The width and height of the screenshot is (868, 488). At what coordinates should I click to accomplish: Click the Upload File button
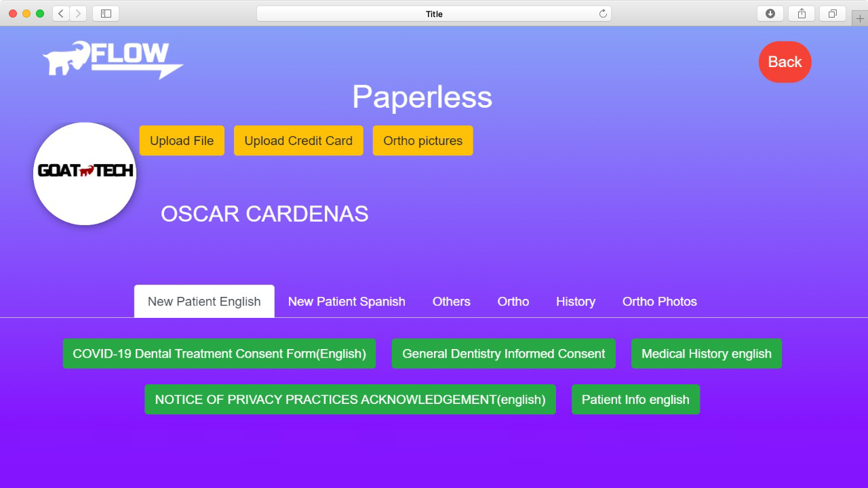click(182, 141)
